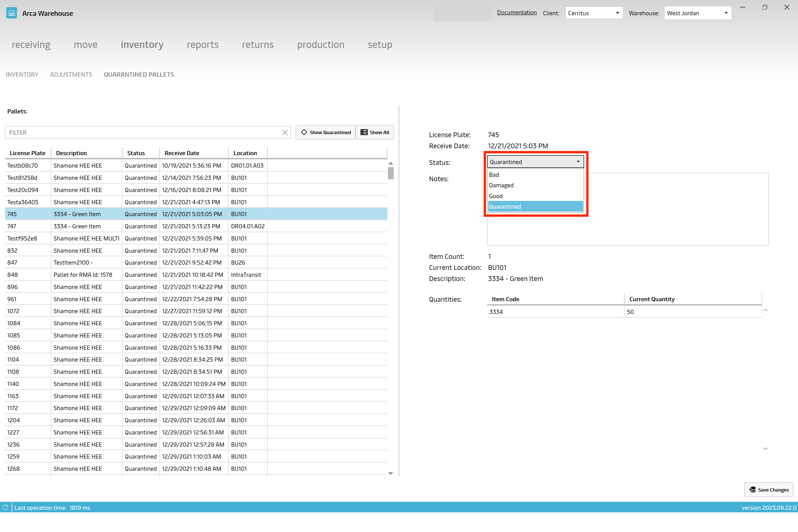Open the reports menu
Image resolution: width=798 pixels, height=532 pixels.
tap(203, 45)
